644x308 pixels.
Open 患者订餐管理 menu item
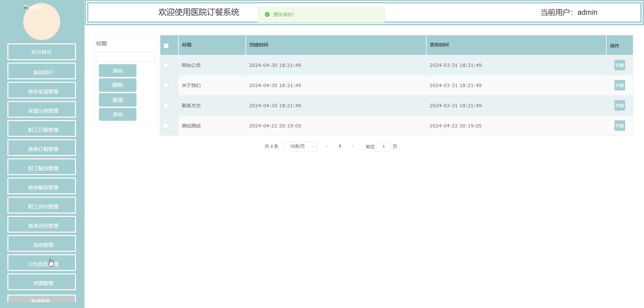42,148
